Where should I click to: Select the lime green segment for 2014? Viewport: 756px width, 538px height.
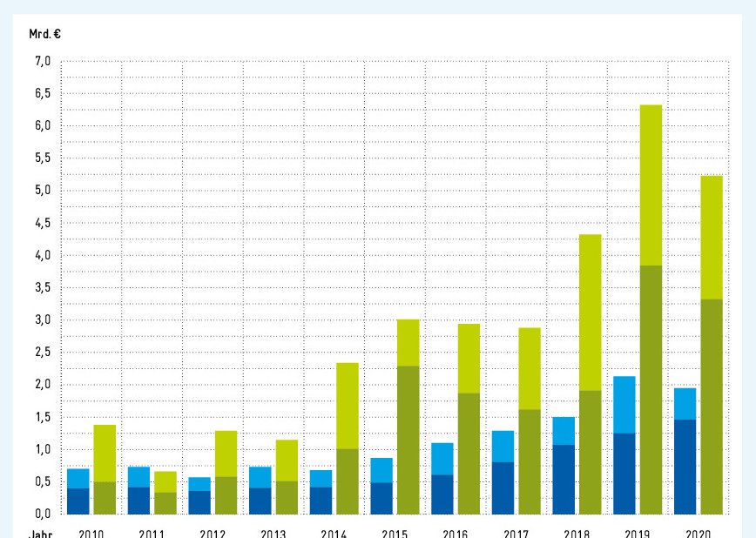click(347, 406)
